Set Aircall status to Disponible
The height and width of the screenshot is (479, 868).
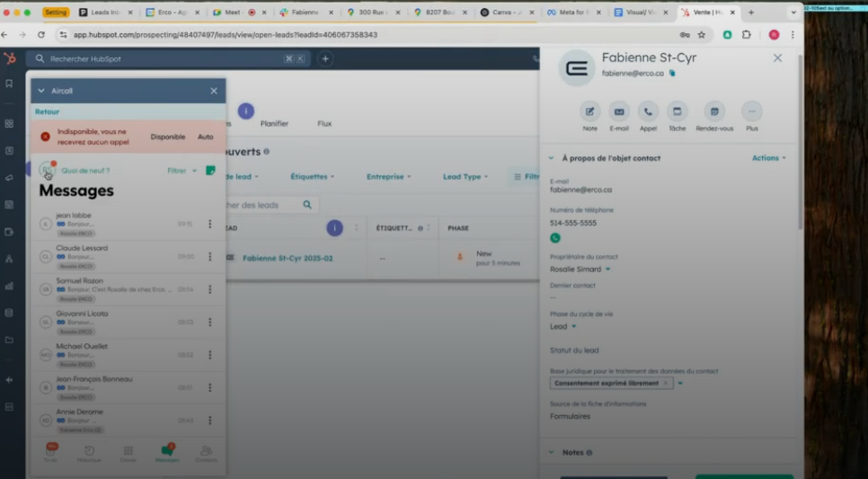(x=168, y=137)
